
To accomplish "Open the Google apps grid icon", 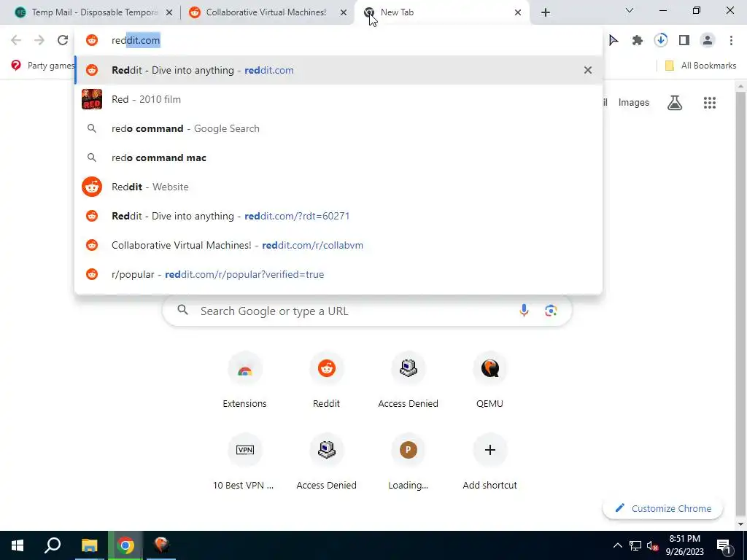I will point(710,102).
